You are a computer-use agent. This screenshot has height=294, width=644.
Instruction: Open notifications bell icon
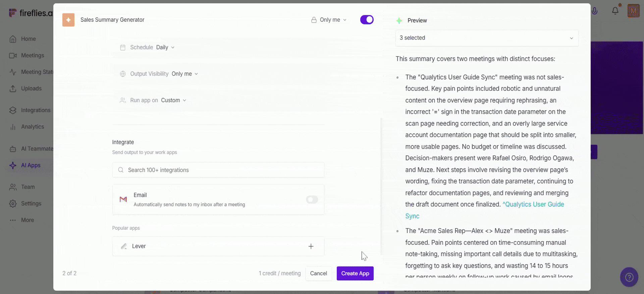pos(615,11)
